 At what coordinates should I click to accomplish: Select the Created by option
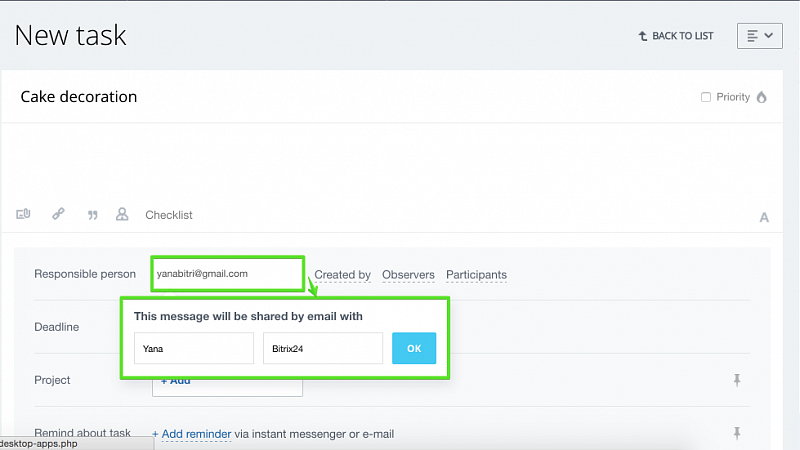click(342, 274)
